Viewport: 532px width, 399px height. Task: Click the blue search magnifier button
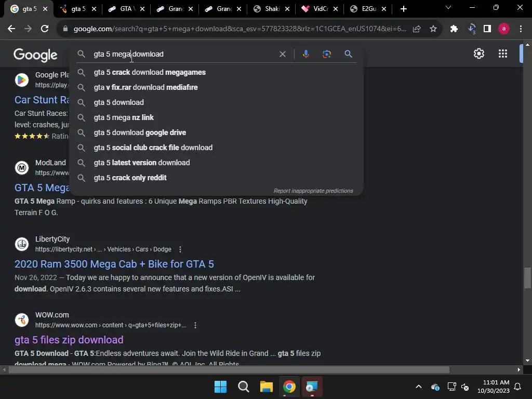pyautogui.click(x=348, y=54)
